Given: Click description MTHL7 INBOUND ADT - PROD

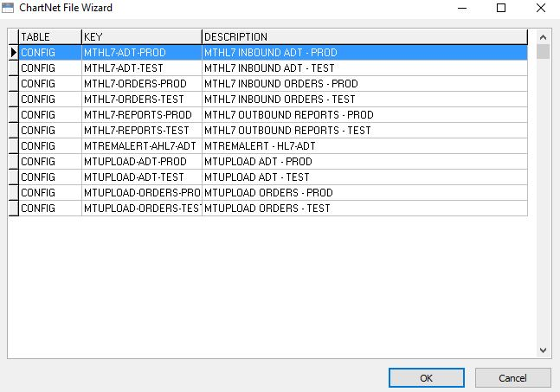Looking at the screenshot, I should pyautogui.click(x=364, y=53).
